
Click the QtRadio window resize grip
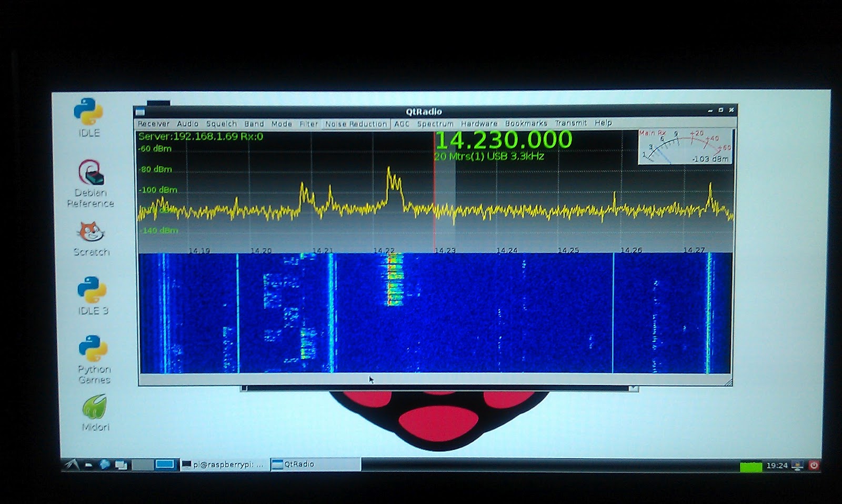[728, 382]
